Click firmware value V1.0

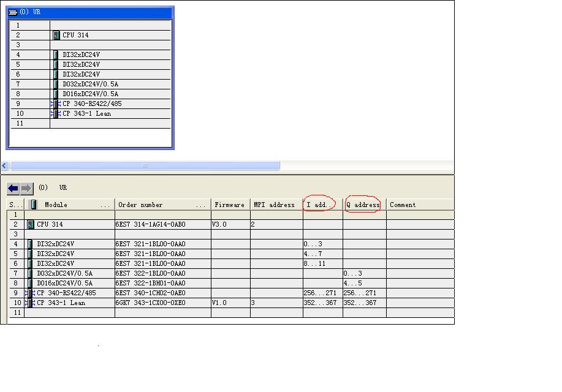point(219,303)
